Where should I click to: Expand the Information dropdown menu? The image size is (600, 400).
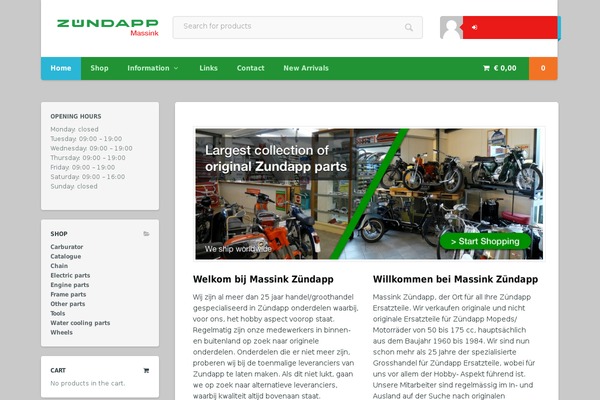pos(153,68)
